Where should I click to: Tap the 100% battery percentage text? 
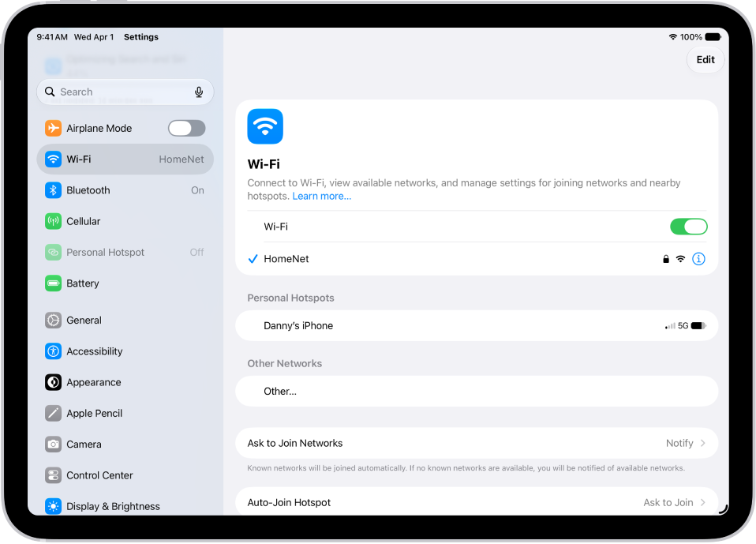[691, 37]
